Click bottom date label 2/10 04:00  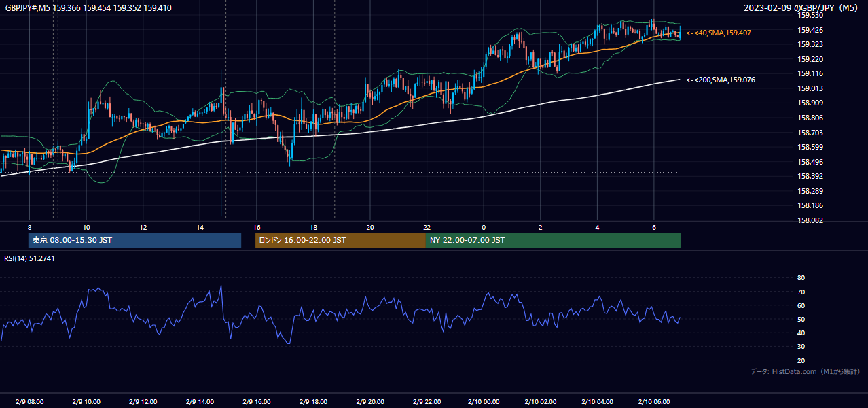(597, 402)
